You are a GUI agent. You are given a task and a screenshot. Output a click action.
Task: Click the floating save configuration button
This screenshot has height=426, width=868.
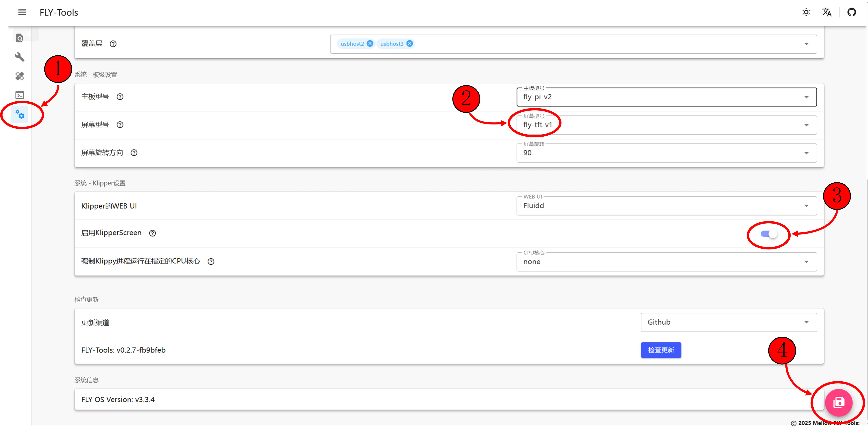838,402
